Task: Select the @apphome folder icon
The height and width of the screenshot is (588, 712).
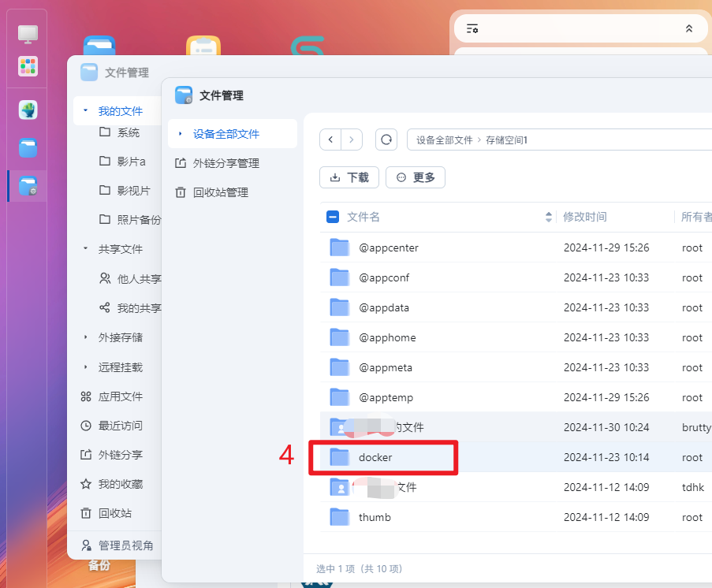Action: tap(339, 337)
